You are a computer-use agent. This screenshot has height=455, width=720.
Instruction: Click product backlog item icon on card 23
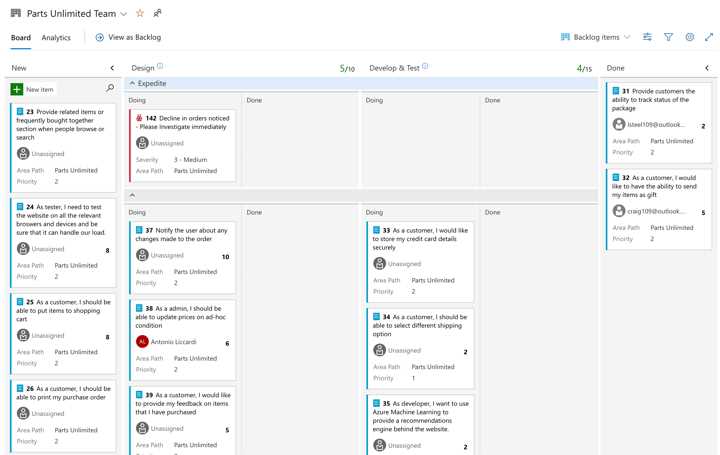click(20, 112)
